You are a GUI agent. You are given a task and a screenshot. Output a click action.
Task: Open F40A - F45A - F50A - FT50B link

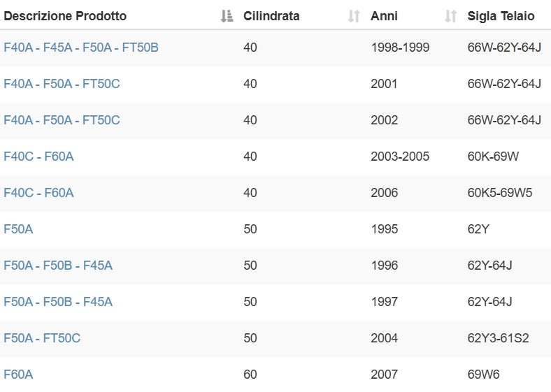tap(81, 48)
